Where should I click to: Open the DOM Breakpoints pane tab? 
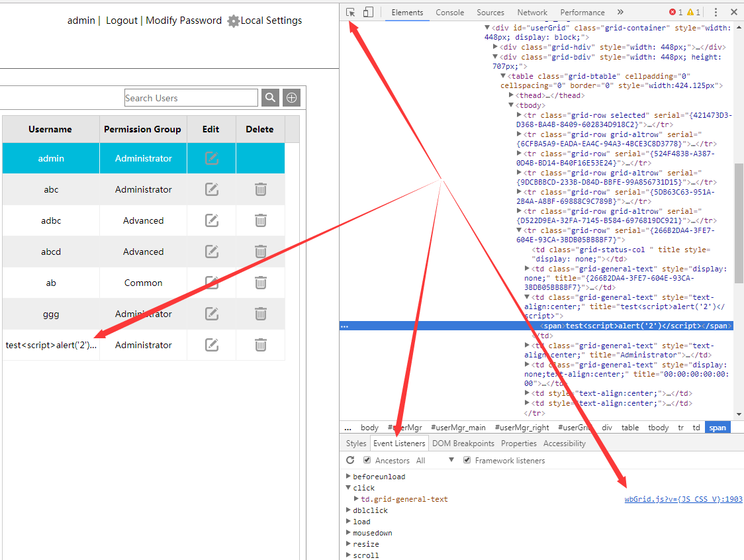click(x=463, y=443)
